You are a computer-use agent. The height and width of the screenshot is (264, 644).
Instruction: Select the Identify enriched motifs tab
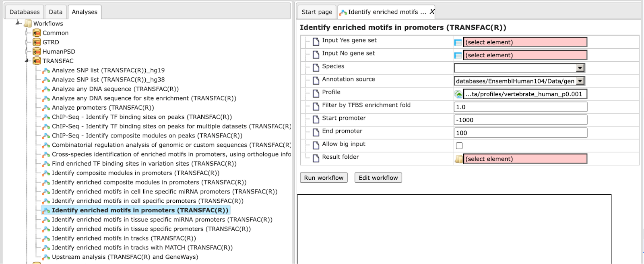coord(386,12)
